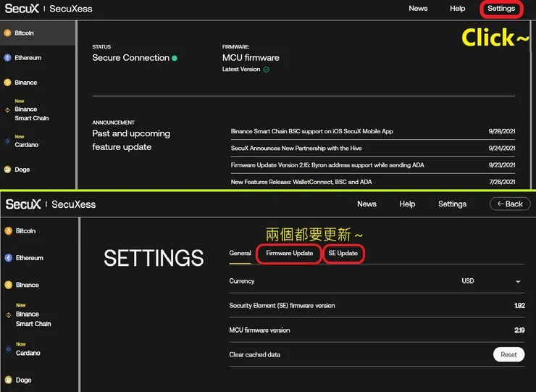Select Bitcoin label in top window sidebar
Screen dimensions: 536x392
pyautogui.click(x=24, y=33)
